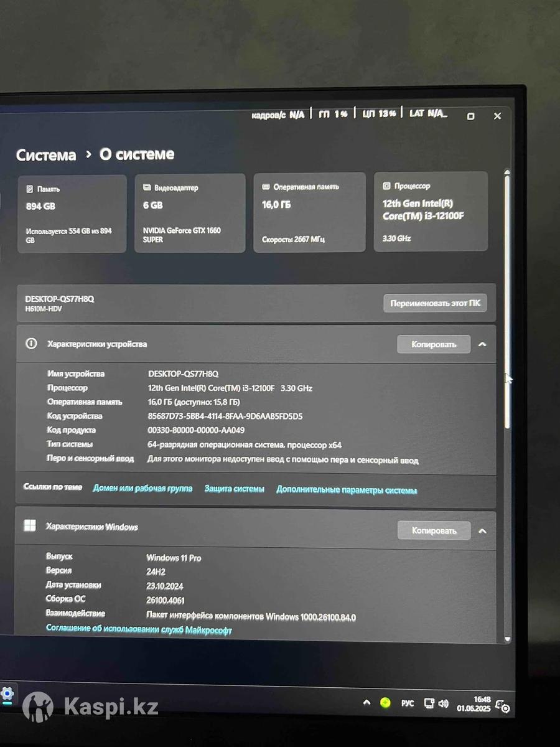560x747 pixels.
Task: Click overlay кадров/с N/A readout
Action: pos(278,115)
